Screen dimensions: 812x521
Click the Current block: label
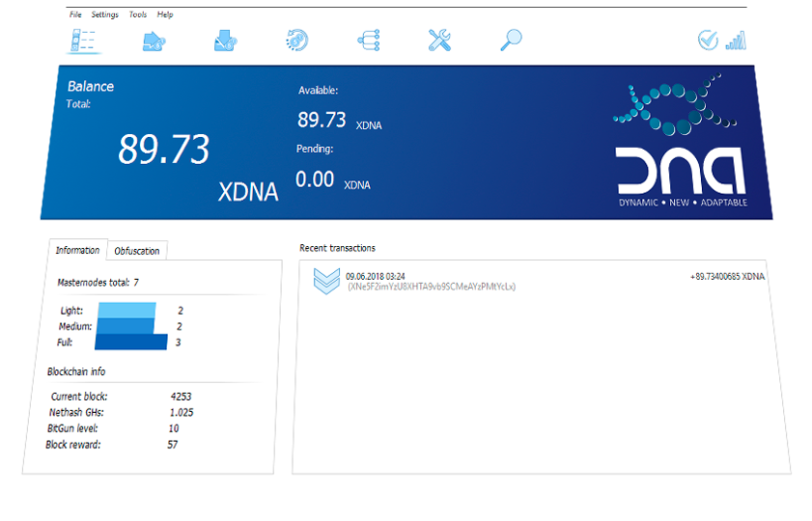(79, 397)
